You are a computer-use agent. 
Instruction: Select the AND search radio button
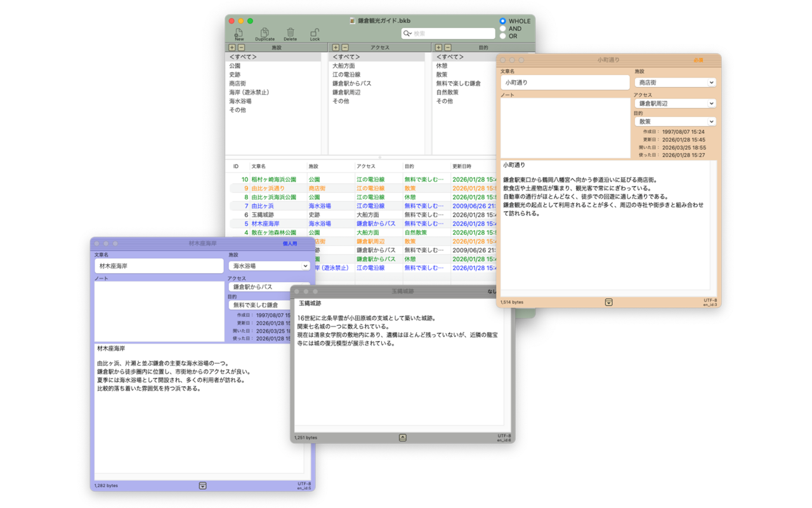[503, 29]
